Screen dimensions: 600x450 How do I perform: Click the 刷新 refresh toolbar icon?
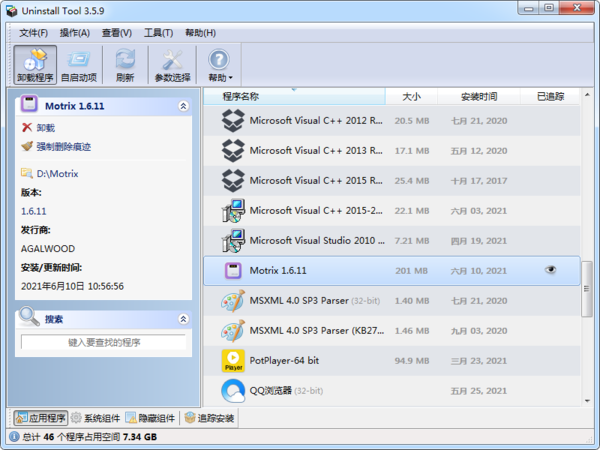click(x=125, y=63)
